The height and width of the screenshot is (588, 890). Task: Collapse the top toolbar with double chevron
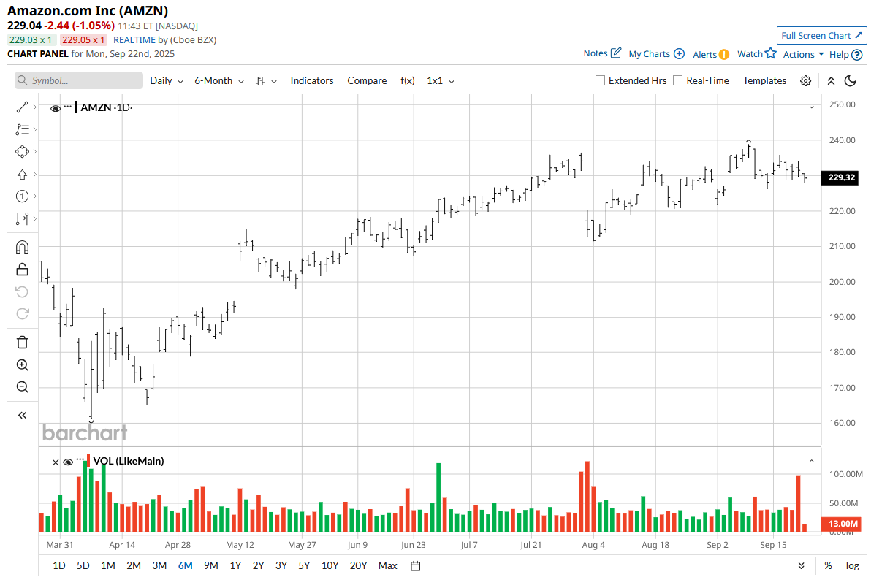pos(831,81)
